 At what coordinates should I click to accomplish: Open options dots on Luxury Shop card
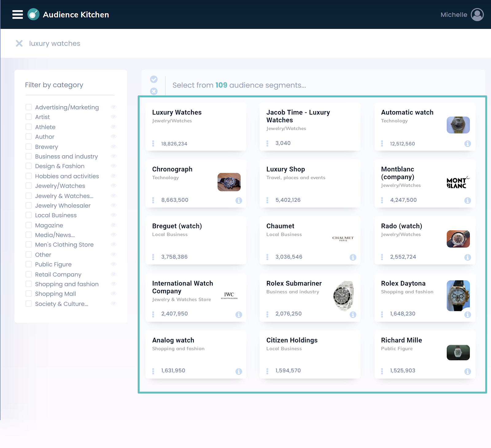(x=267, y=200)
